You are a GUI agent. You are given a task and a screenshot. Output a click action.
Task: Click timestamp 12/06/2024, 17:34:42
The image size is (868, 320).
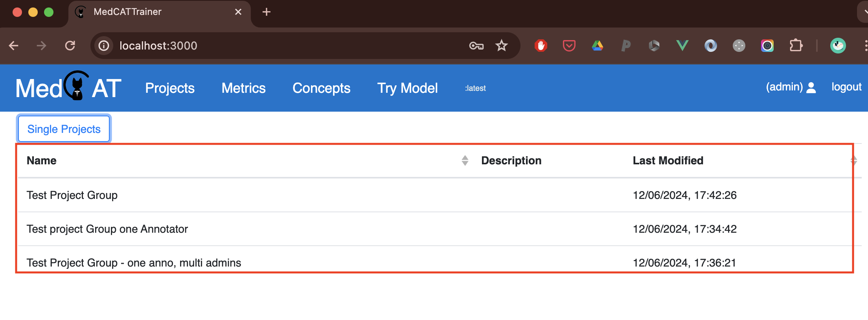click(x=684, y=229)
